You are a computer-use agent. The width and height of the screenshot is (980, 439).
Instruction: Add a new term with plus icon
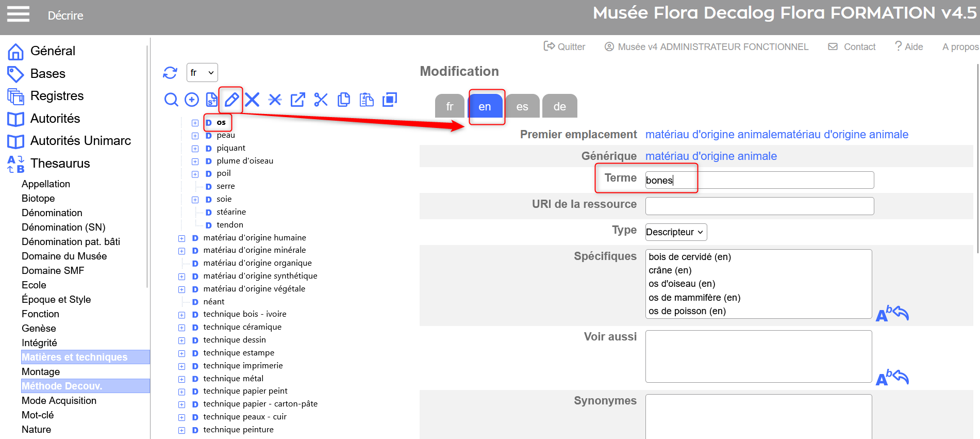coord(192,100)
